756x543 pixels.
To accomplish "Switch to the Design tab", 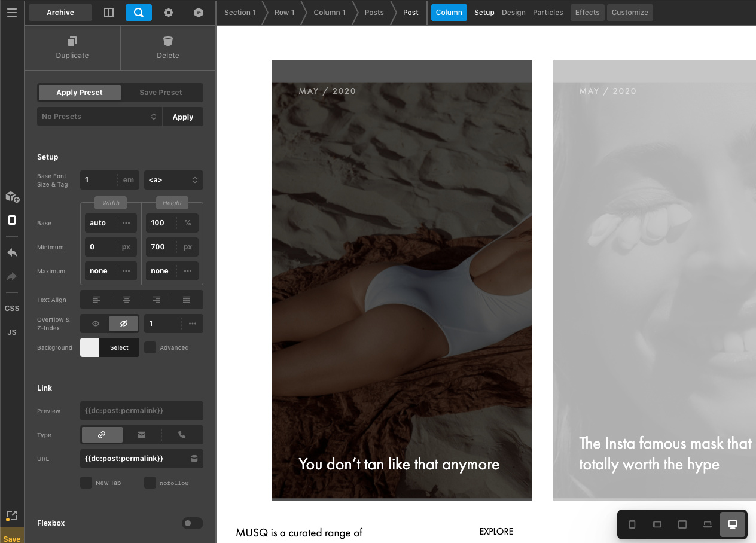I will coord(513,13).
